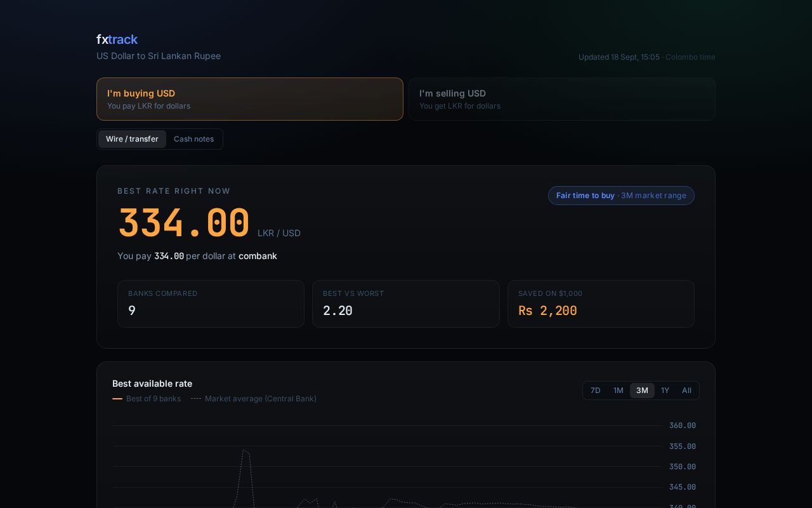
Task: Choose Wire / transfer mode
Action: click(132, 139)
